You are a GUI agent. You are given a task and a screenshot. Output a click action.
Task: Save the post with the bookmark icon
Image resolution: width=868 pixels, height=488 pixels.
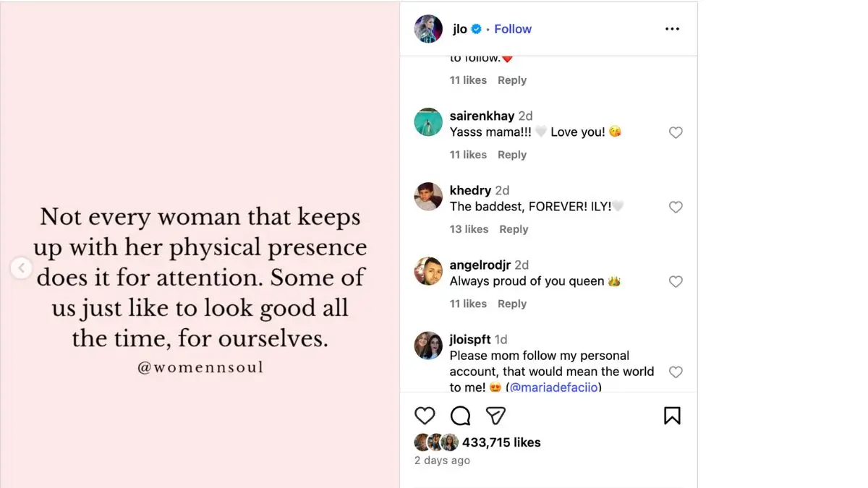[672, 416]
